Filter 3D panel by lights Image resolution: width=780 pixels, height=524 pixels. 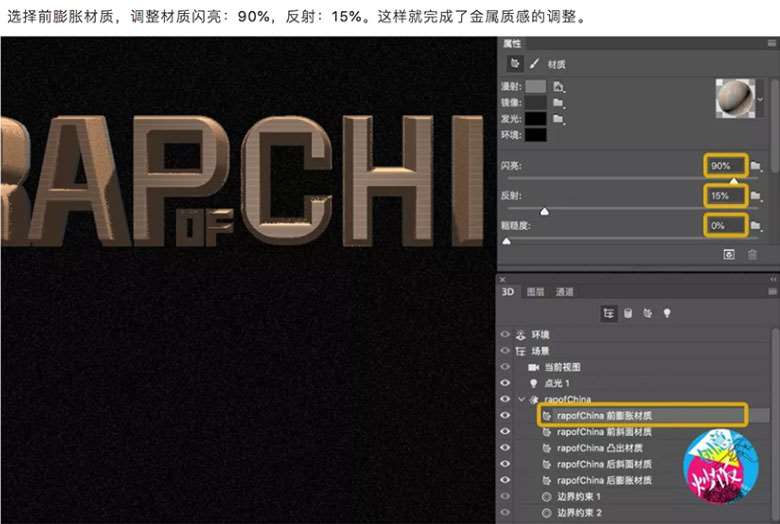click(667, 313)
